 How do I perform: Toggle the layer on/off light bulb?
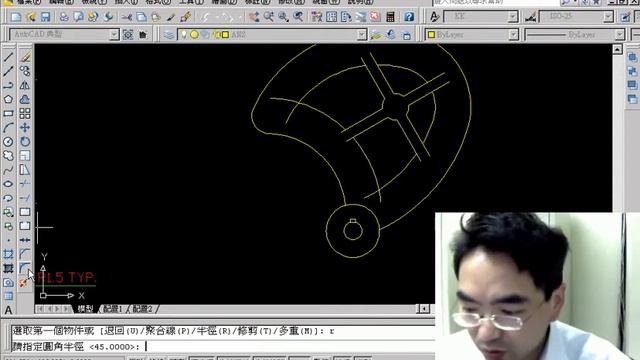[x=184, y=35]
